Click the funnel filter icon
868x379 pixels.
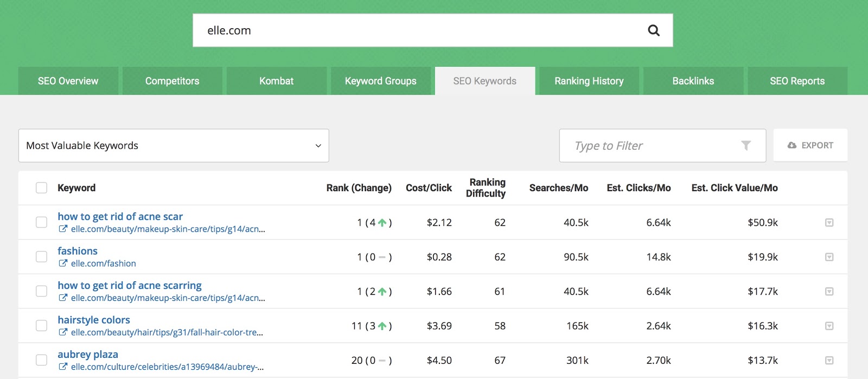coord(746,146)
